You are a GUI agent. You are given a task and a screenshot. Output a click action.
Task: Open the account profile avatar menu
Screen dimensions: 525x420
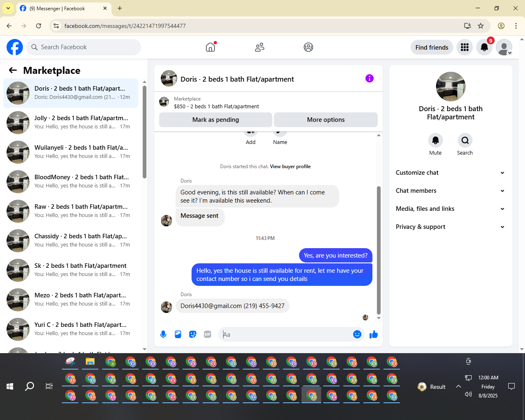coord(504,47)
